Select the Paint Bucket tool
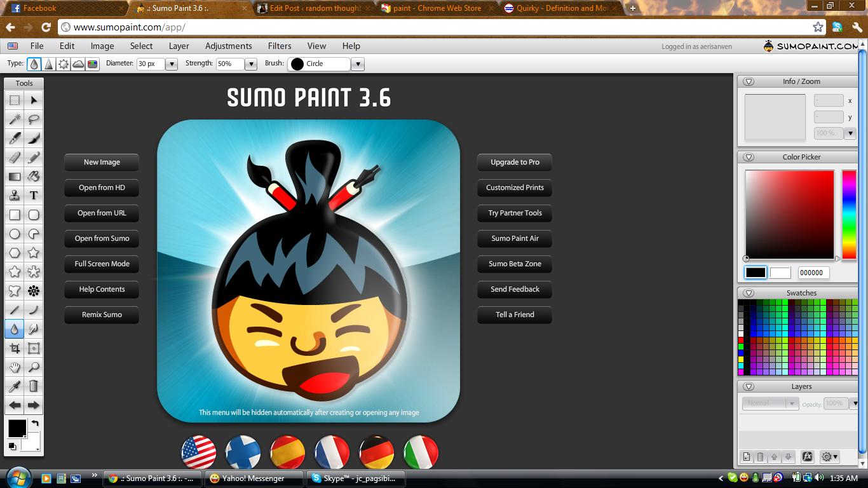This screenshot has width=868, height=488. (x=34, y=177)
